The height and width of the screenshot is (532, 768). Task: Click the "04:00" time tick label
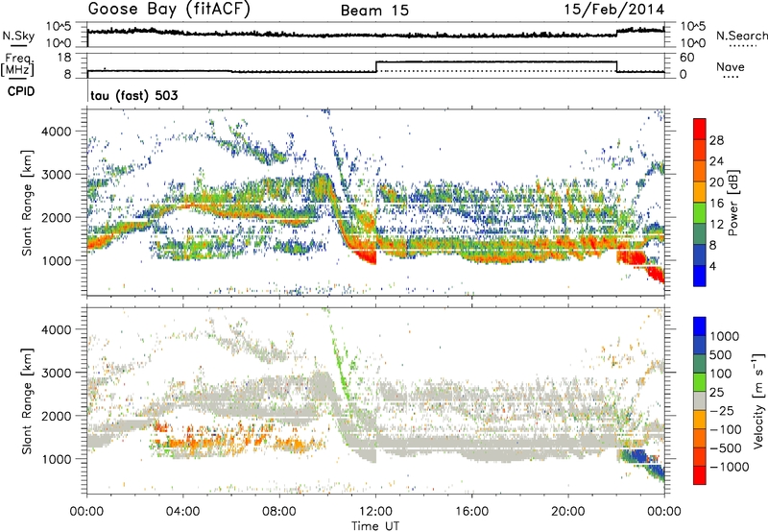coord(182,512)
